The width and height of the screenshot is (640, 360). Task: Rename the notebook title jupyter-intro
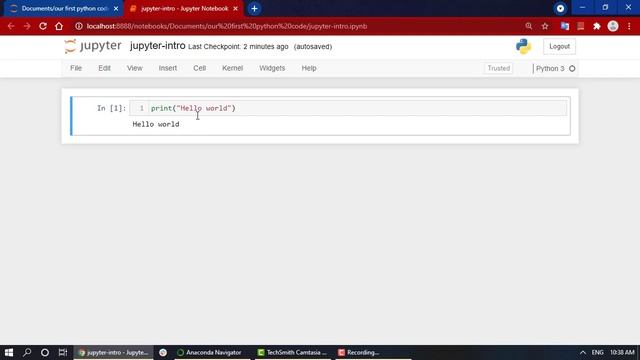[158, 46]
